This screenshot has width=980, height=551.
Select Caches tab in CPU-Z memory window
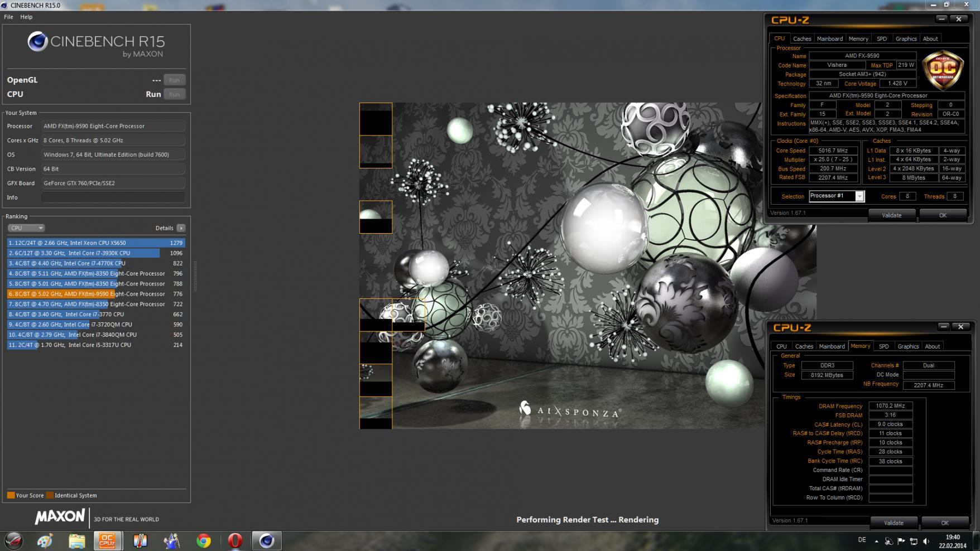[x=804, y=346]
